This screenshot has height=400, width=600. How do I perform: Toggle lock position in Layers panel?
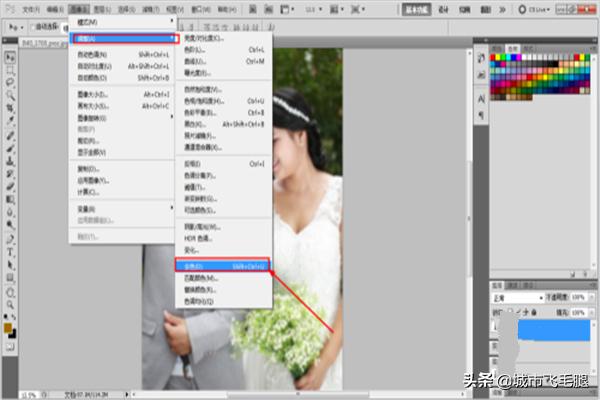[x=526, y=312]
